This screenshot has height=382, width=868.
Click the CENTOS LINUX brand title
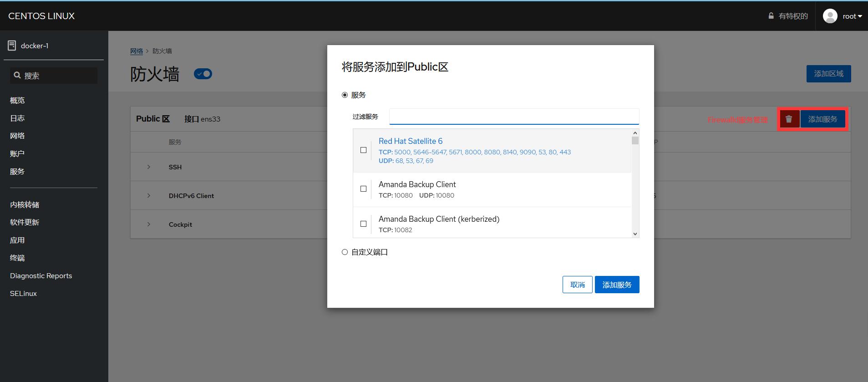41,16
